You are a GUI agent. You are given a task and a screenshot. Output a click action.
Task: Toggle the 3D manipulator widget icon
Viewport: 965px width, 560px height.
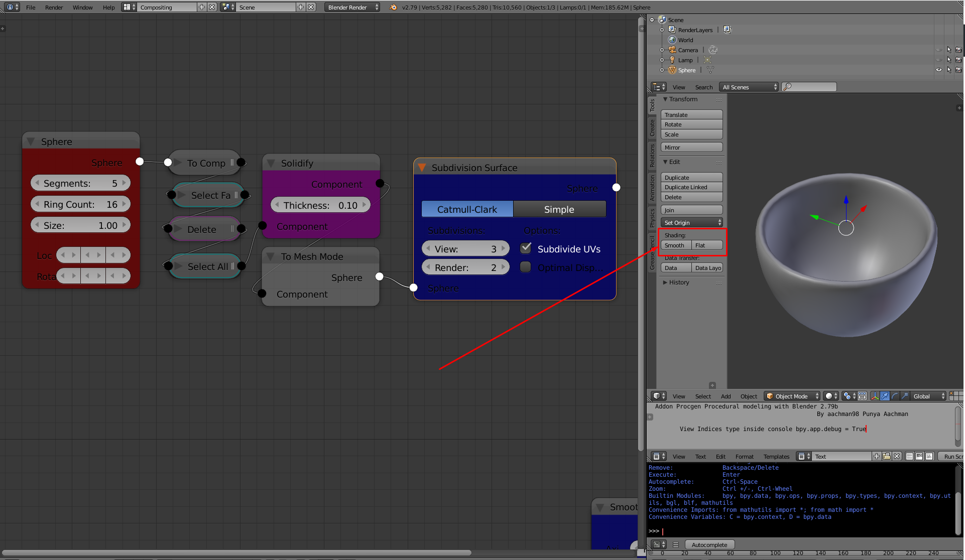875,396
